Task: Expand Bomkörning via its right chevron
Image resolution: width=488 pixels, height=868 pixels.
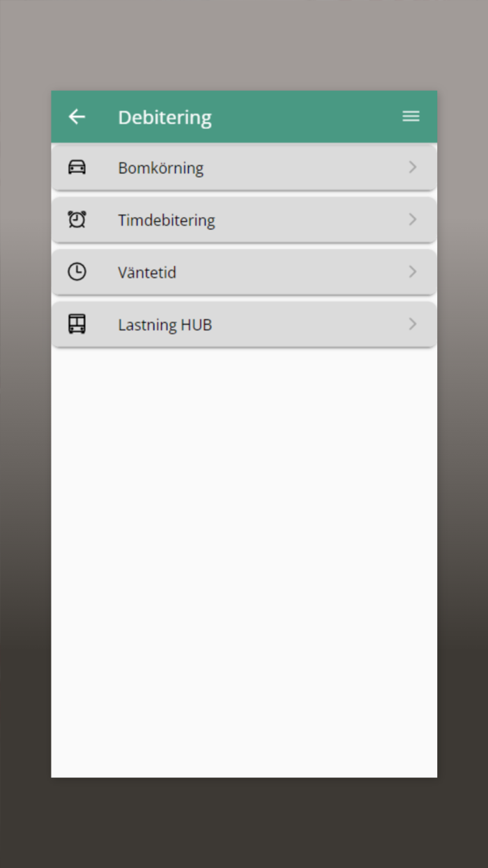Action: pos(413,167)
